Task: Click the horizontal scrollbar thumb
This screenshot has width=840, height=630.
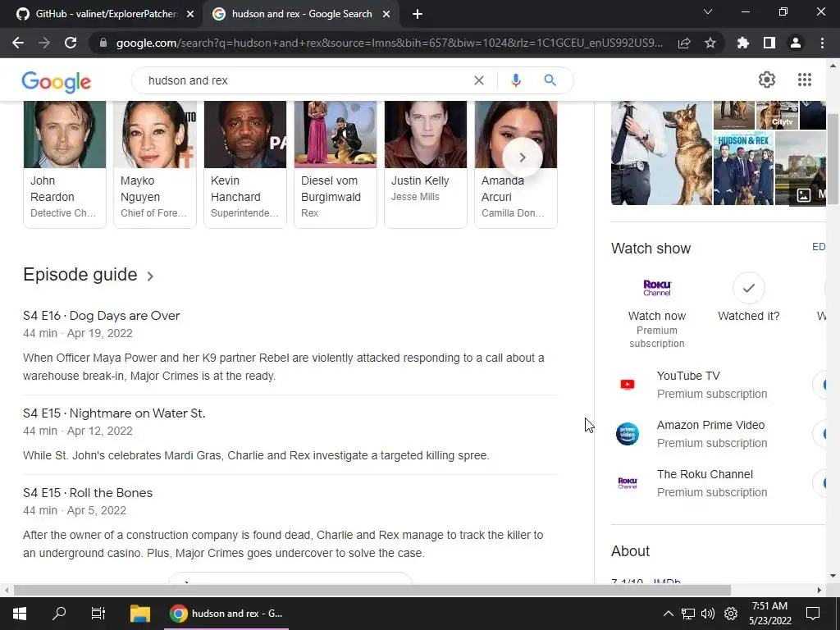Action: click(x=372, y=590)
